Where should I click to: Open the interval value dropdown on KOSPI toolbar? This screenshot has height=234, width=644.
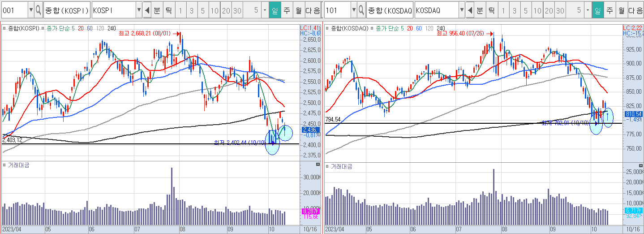pyautogui.click(x=265, y=10)
